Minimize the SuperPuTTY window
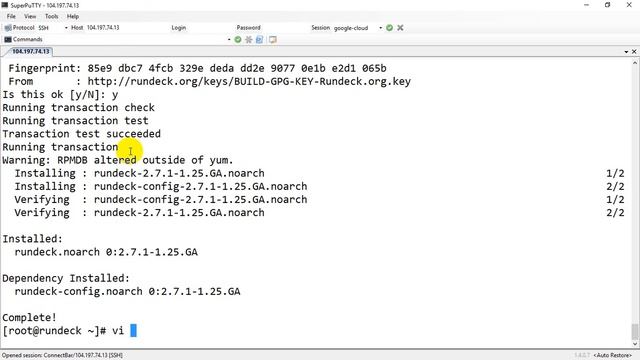Viewport: 640px width, 360px height. [587, 5]
